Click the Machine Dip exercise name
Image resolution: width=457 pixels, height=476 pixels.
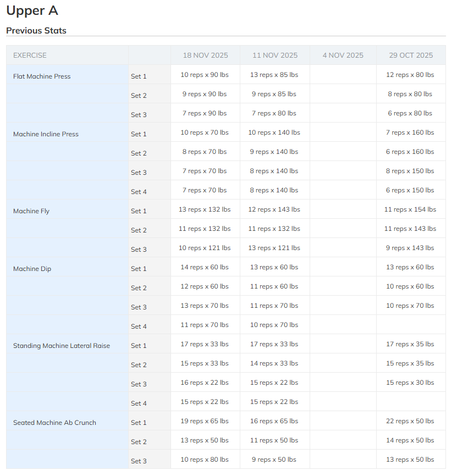(x=32, y=269)
